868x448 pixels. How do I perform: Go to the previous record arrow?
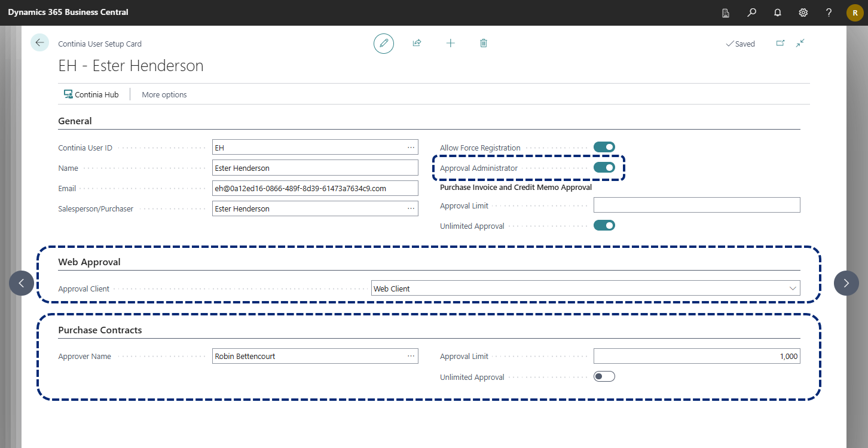[x=22, y=283]
